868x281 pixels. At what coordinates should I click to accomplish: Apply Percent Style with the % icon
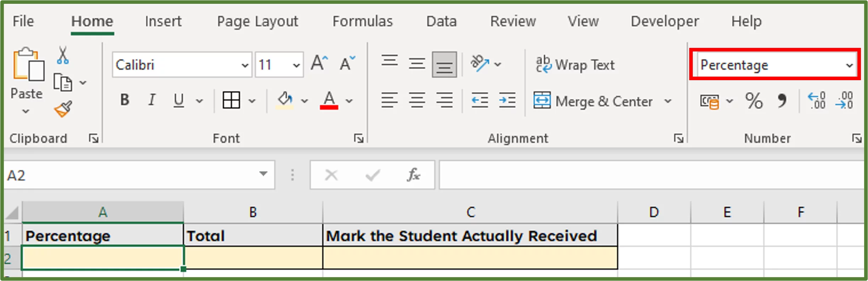[x=754, y=101]
